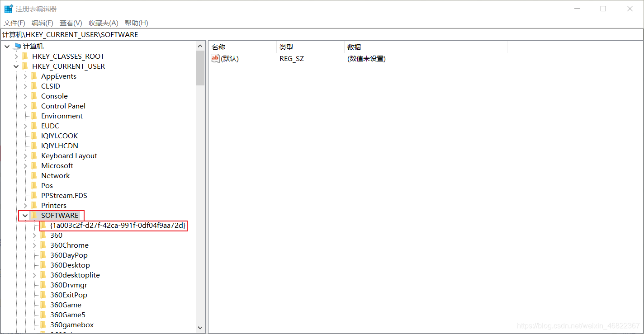Image resolution: width=644 pixels, height=334 pixels.
Task: Collapse the SOFTWARE key chevron
Action: coord(25,215)
